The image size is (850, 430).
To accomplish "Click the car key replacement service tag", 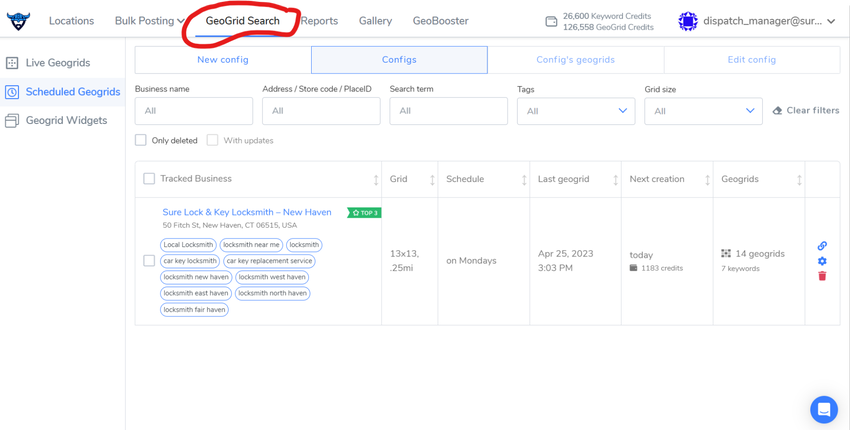I will tap(269, 261).
